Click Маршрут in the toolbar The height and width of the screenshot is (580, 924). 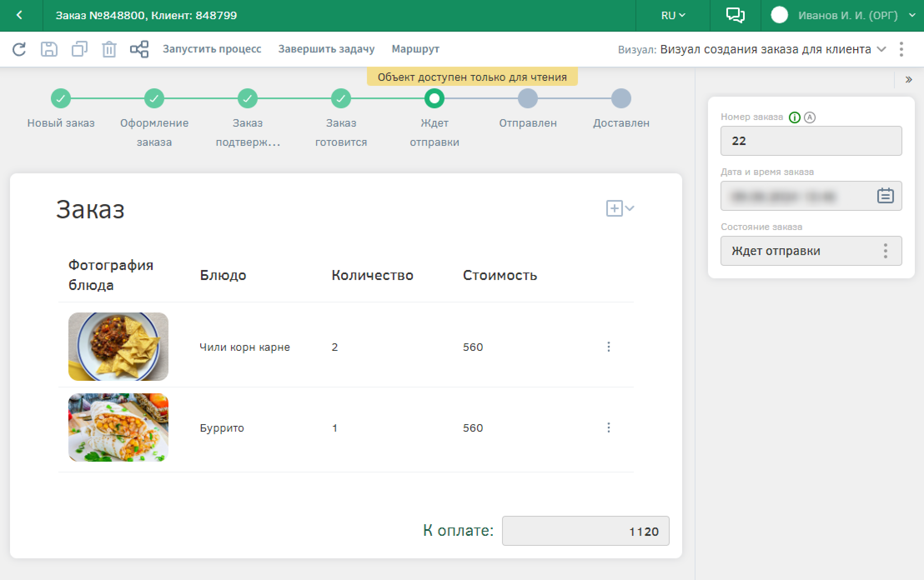(x=415, y=49)
